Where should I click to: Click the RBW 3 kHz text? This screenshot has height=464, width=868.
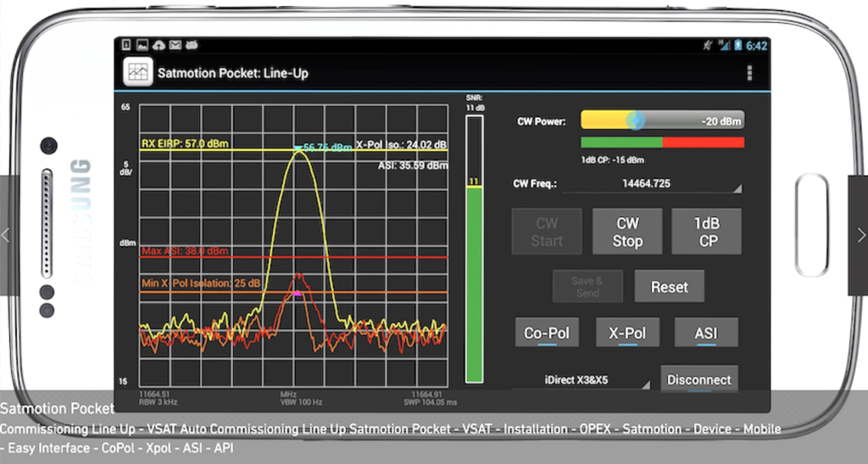pyautogui.click(x=159, y=402)
